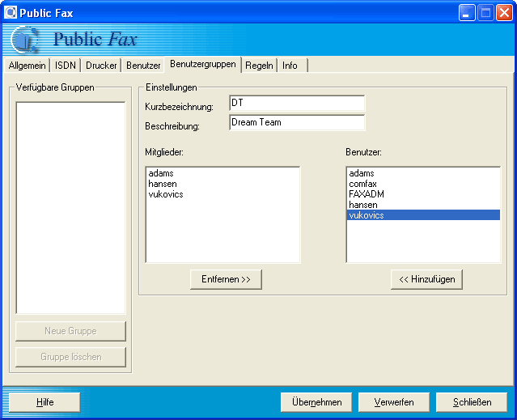
Task: Click the Hilfe button
Action: click(x=44, y=402)
